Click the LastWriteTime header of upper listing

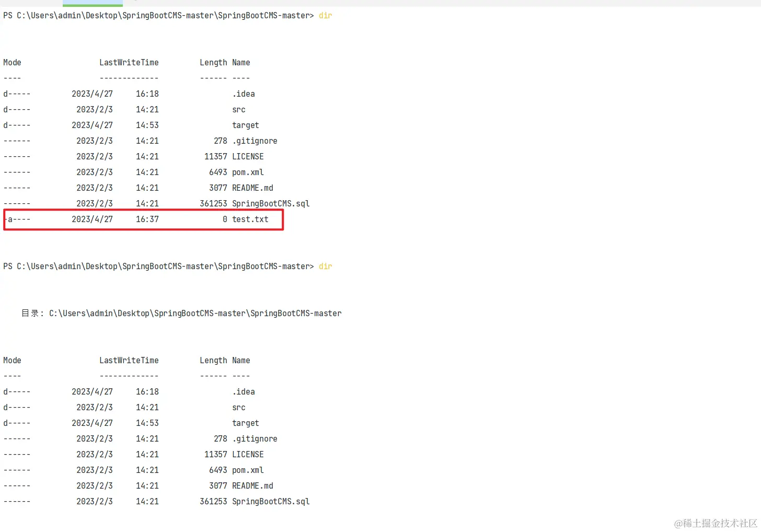click(x=129, y=63)
